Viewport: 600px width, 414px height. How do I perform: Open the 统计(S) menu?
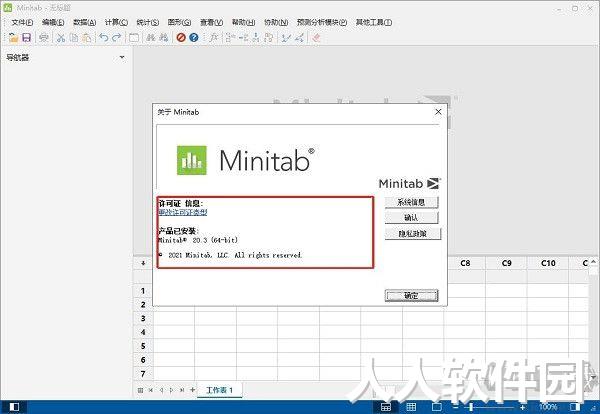[147, 22]
